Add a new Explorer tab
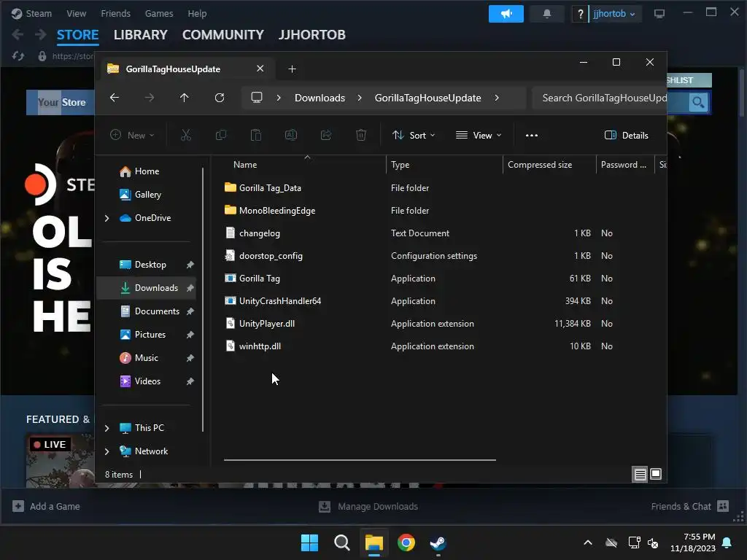747x560 pixels. [x=292, y=69]
